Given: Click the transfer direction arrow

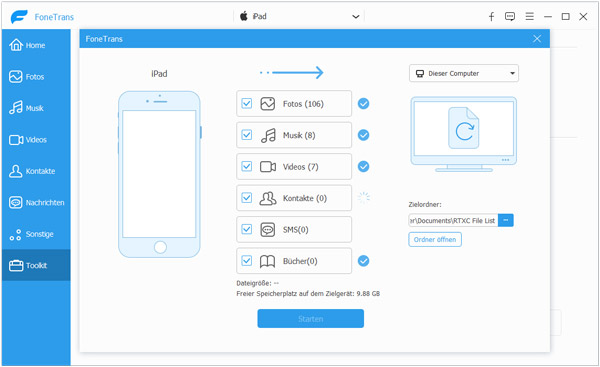Looking at the screenshot, I should pyautogui.click(x=292, y=72).
